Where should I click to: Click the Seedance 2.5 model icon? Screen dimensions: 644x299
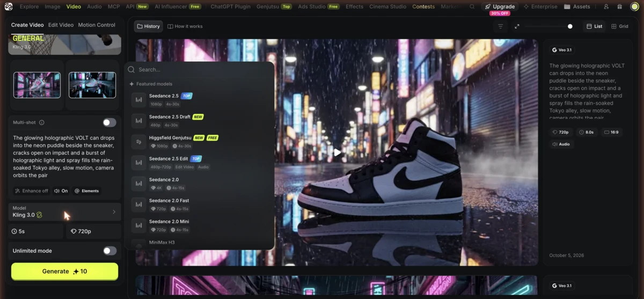tap(139, 100)
